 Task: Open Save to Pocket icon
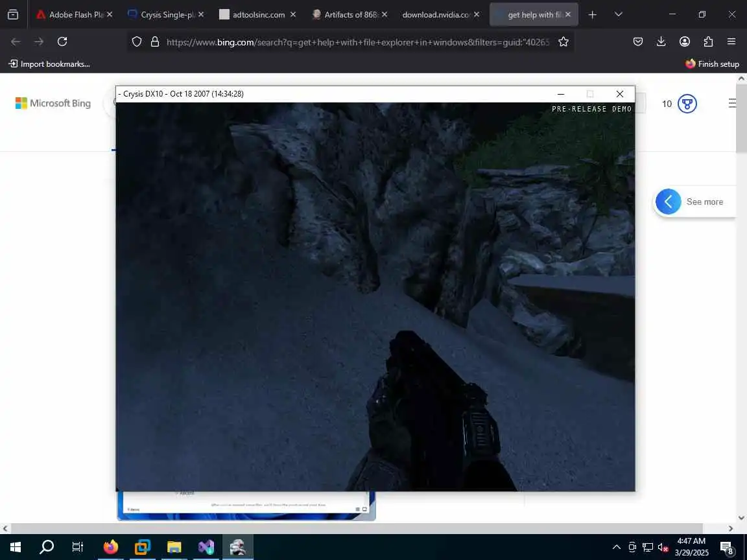click(x=638, y=42)
